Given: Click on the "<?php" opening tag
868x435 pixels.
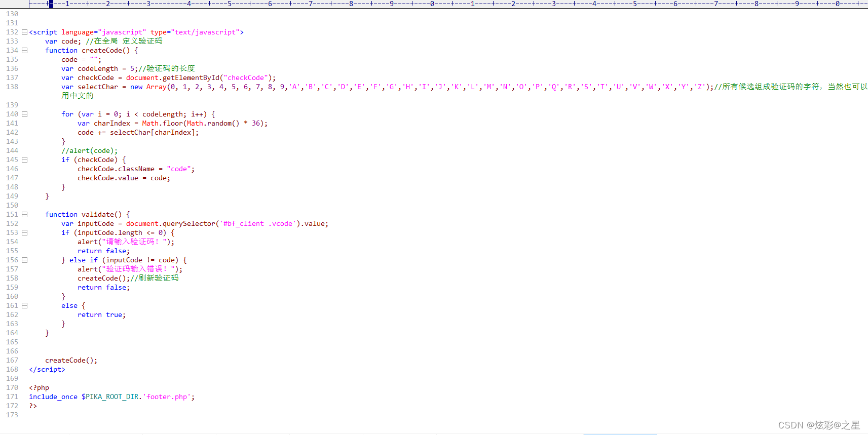Looking at the screenshot, I should tap(39, 388).
